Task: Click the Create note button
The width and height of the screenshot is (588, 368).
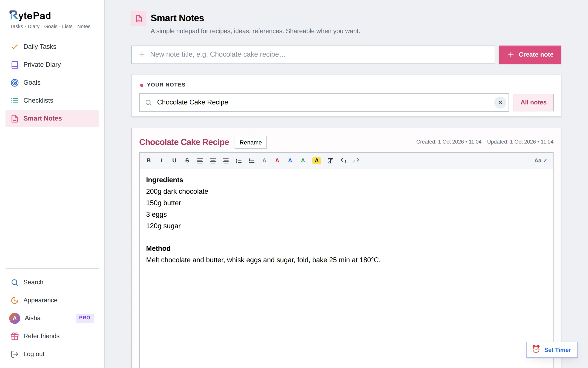Action: [530, 55]
